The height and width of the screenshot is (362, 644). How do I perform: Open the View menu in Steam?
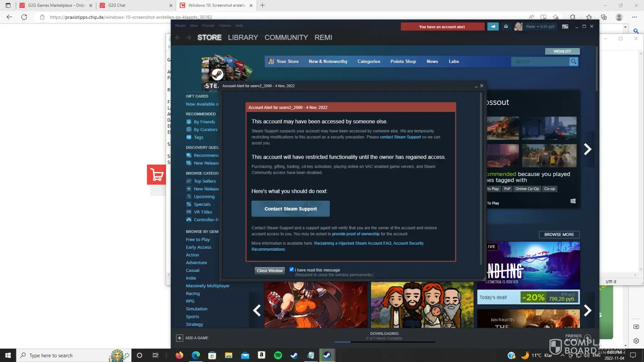tap(194, 26)
